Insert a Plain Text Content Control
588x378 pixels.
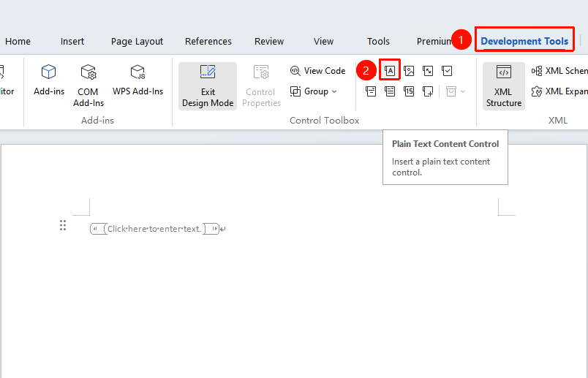[390, 70]
